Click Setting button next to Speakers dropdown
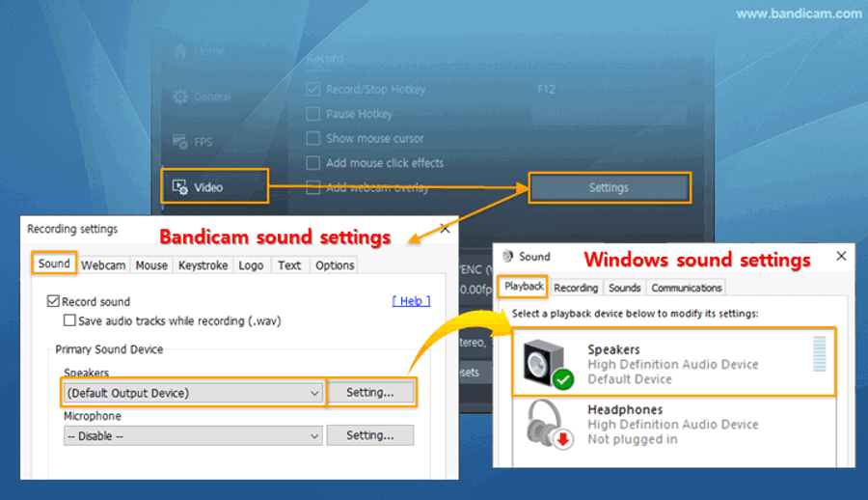Screen dimensions: 868x500 [x=370, y=393]
